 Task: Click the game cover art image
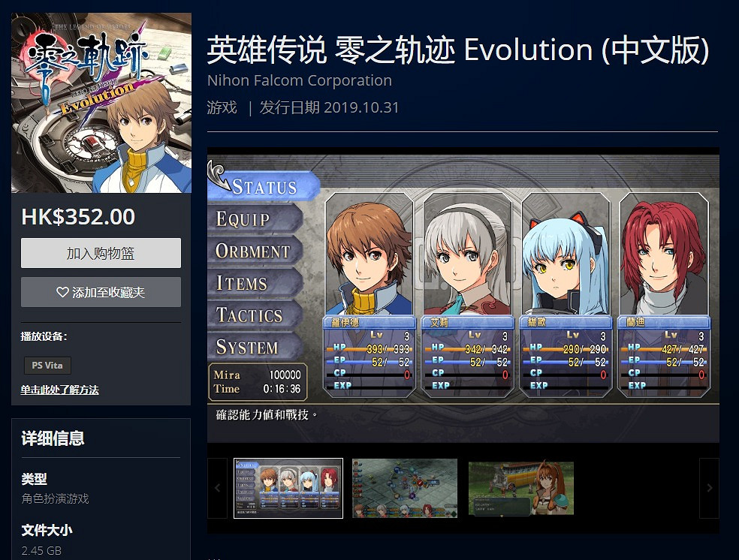coord(101,103)
